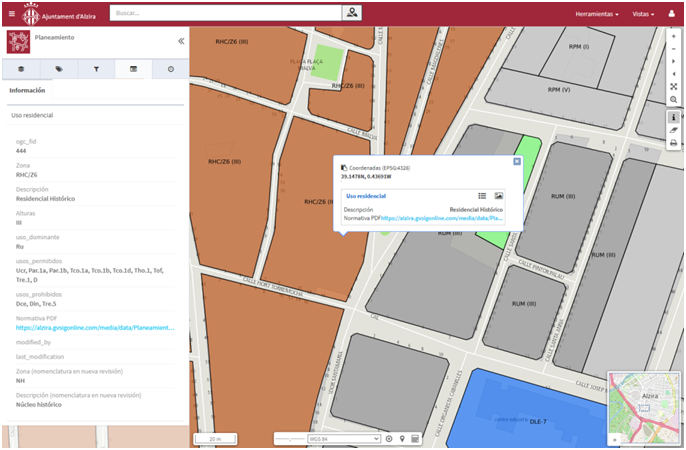Open the print map tool
Viewport: 686px width, 450px height.
click(674, 143)
